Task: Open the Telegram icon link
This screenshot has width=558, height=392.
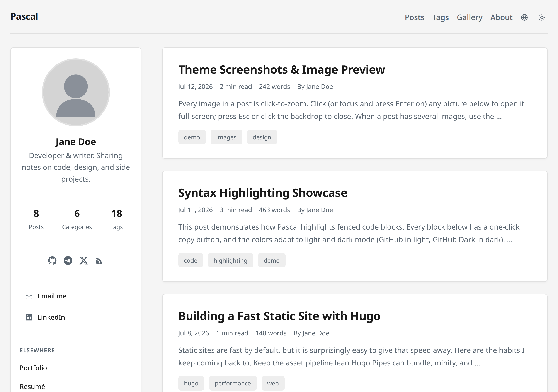Action: [x=68, y=261]
